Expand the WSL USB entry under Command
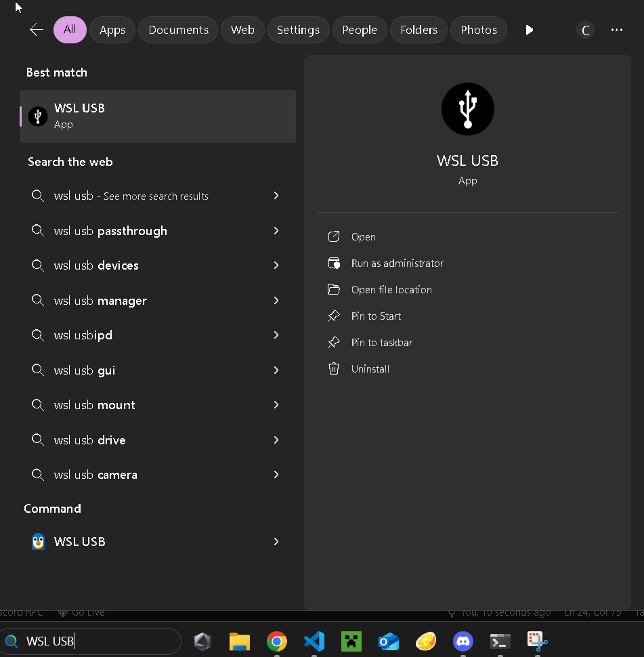 tap(276, 541)
